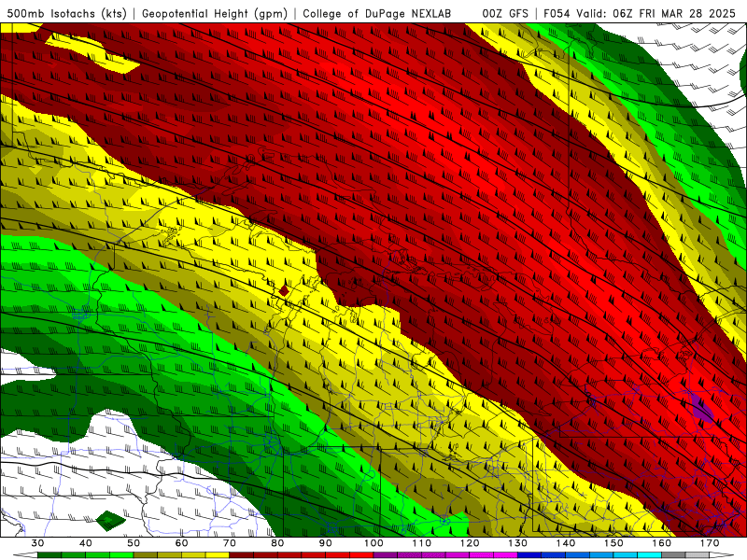
Task: Click the '120' label on the color scale
Action: (470, 543)
